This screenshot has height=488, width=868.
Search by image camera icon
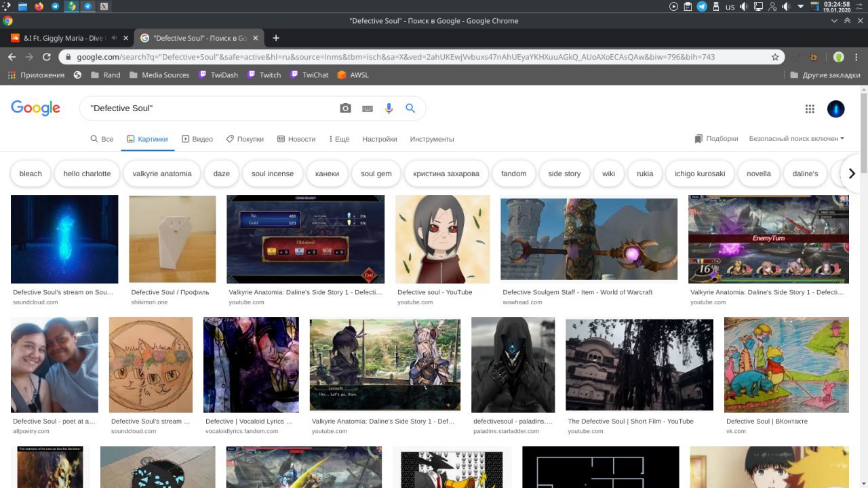click(x=345, y=108)
